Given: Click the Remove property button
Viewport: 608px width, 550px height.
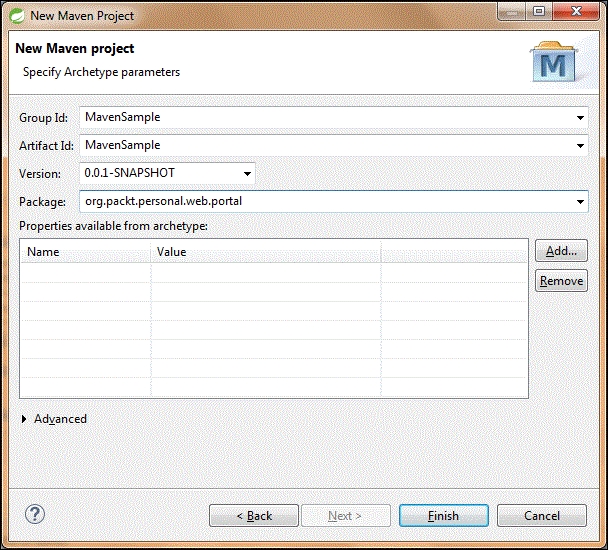Looking at the screenshot, I should click(561, 281).
